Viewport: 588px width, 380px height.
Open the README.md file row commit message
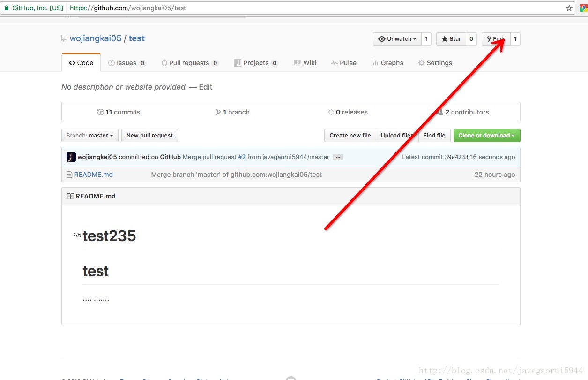click(237, 175)
